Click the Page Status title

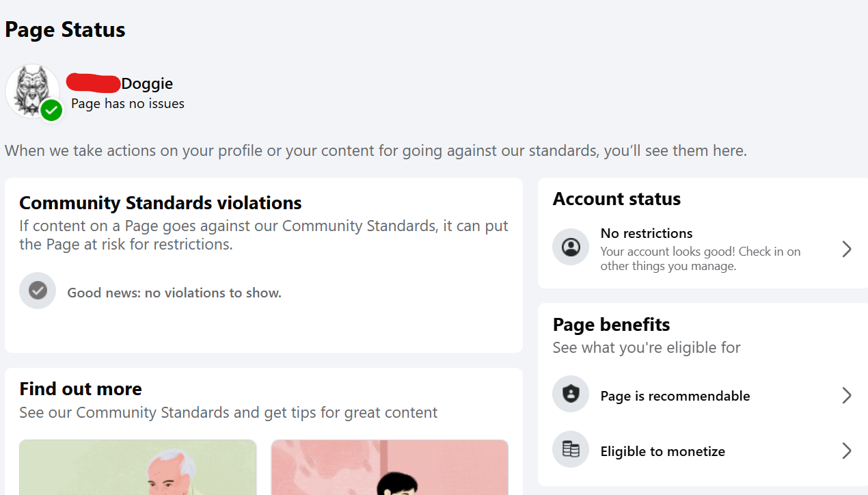pyautogui.click(x=65, y=30)
